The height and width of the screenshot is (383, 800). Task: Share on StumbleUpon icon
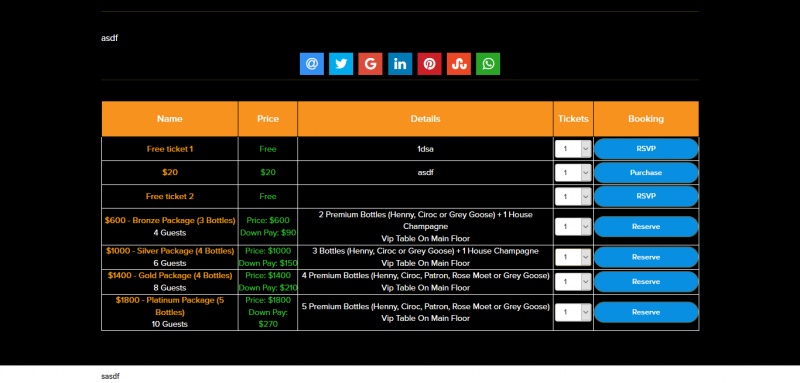[459, 64]
